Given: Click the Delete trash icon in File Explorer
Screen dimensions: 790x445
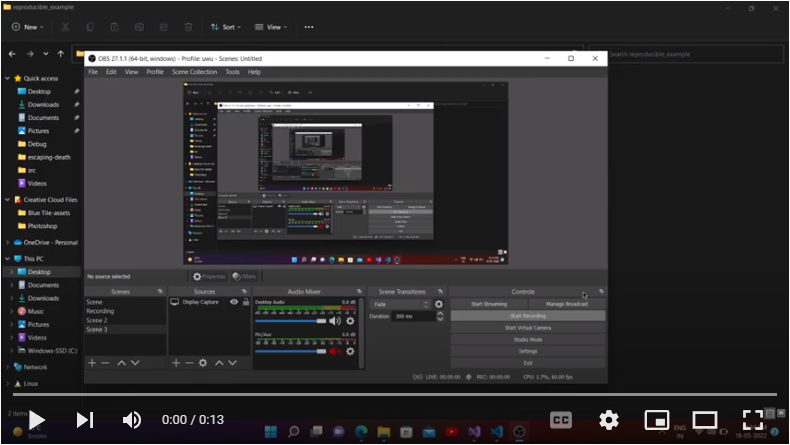Looking at the screenshot, I should click(188, 27).
